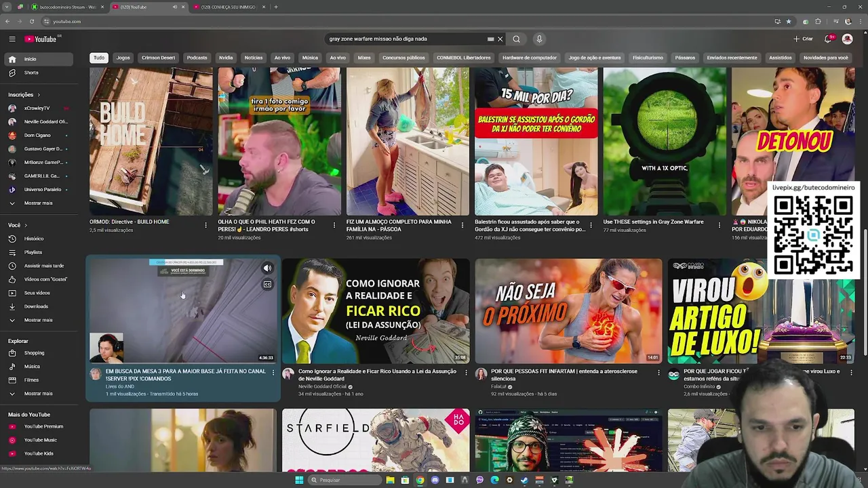Open File Explorer from the taskbar
868x488 pixels.
click(390, 480)
